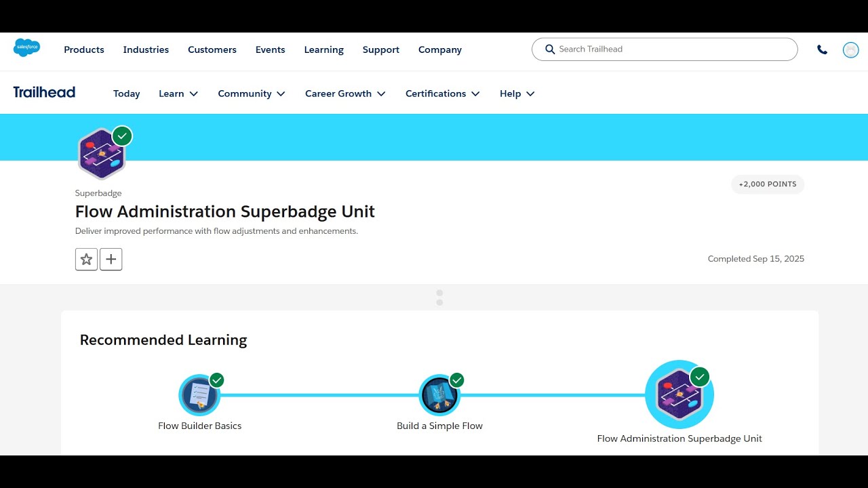Screen dimensions: 868x488
Task: Expand the Learn dropdown menu
Action: (178, 94)
